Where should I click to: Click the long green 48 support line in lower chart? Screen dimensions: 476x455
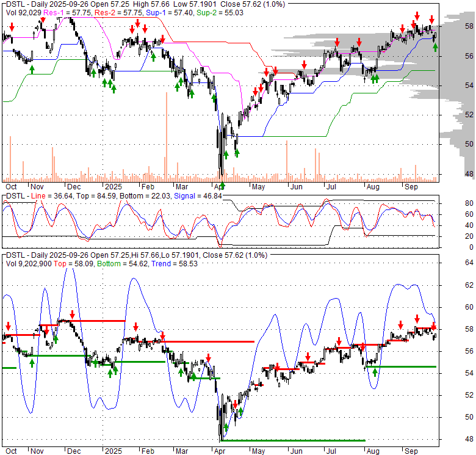pos(294,440)
